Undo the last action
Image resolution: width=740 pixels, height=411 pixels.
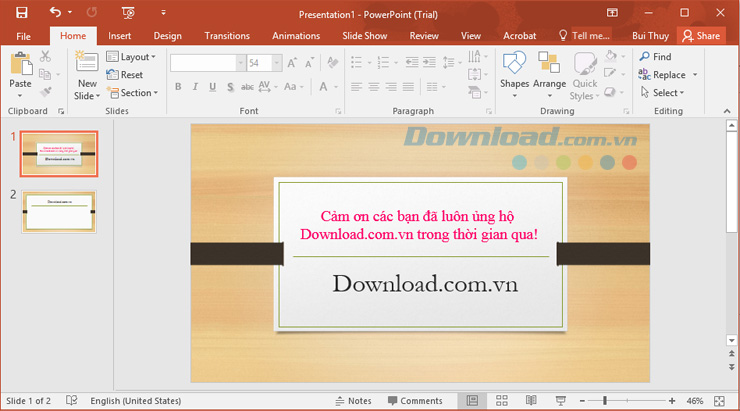[55, 12]
